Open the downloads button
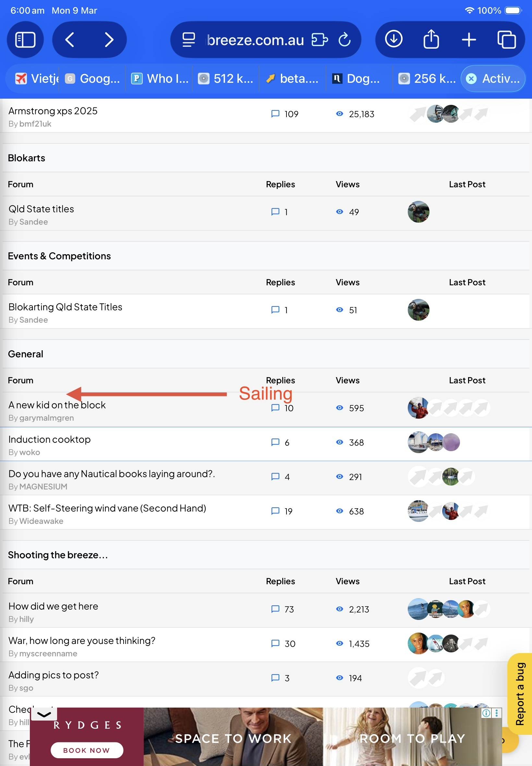532x766 pixels. tap(394, 40)
